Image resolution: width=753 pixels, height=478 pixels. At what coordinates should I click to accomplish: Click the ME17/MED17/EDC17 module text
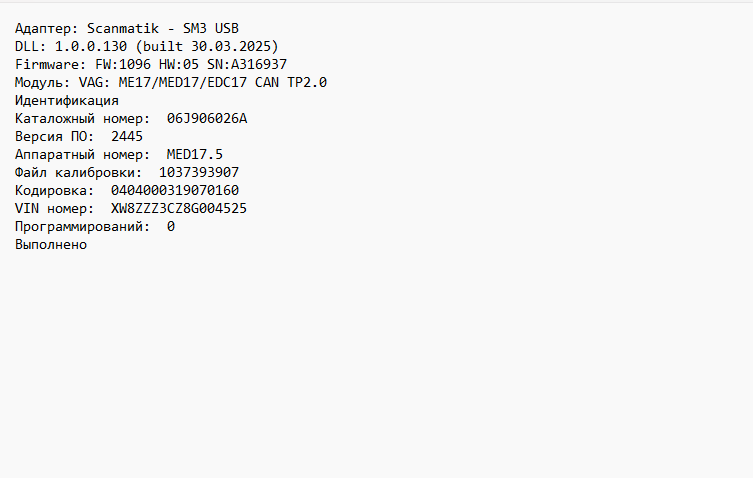pyautogui.click(x=183, y=82)
